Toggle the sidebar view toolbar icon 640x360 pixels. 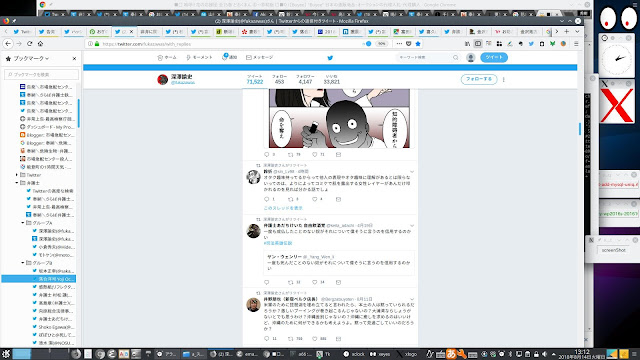[x=478, y=44]
